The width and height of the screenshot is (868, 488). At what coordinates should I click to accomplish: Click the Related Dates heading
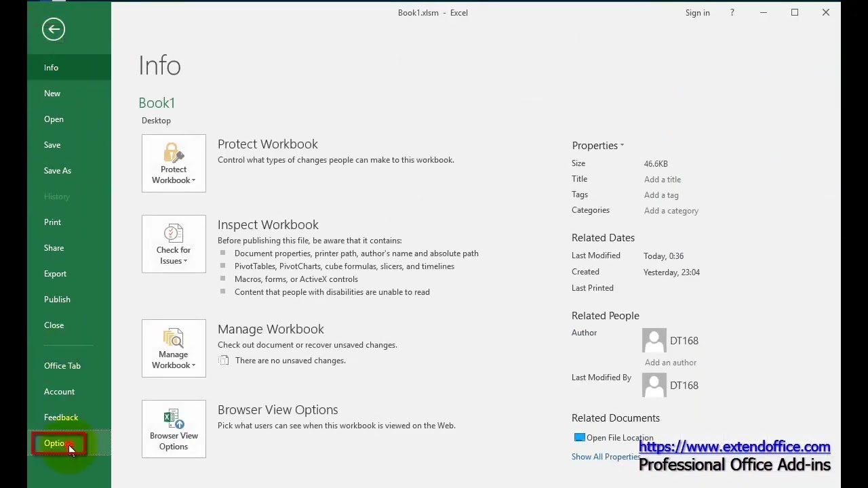point(603,238)
